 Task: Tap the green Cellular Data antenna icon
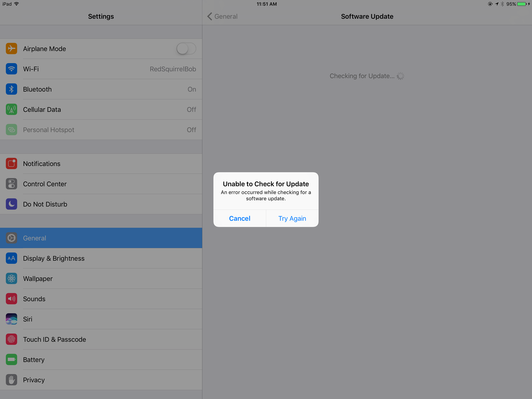[11, 109]
